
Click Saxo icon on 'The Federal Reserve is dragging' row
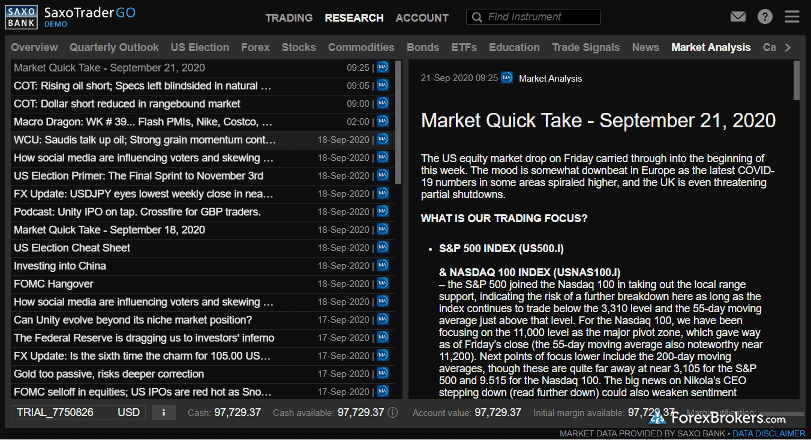click(x=383, y=338)
